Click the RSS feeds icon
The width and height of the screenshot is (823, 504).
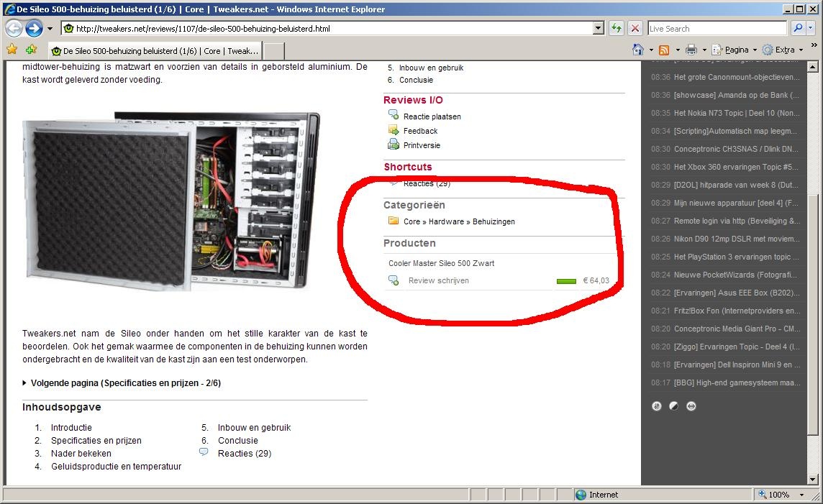click(x=664, y=50)
